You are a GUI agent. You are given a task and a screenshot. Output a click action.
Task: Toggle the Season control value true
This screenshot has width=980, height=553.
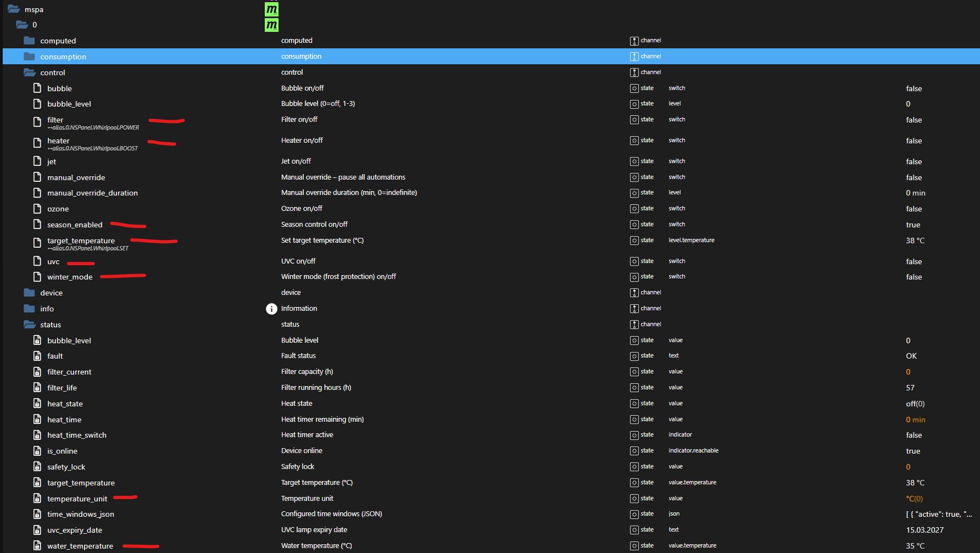[x=913, y=225]
